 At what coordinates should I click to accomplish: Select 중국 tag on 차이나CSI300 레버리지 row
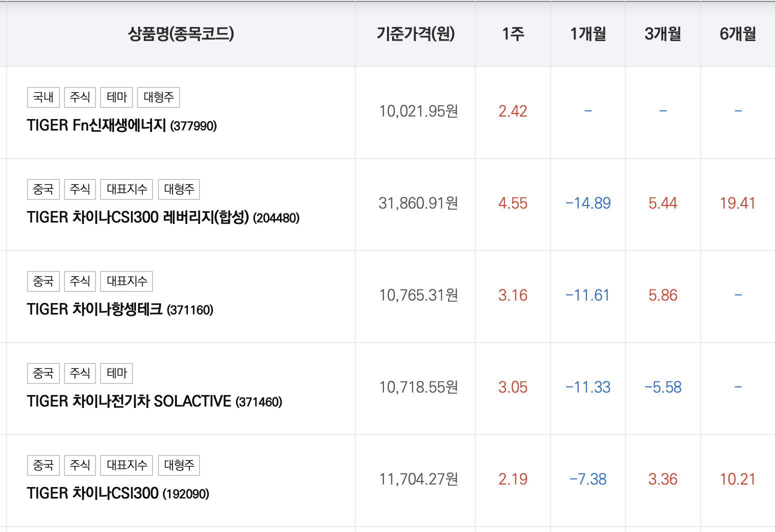click(43, 189)
